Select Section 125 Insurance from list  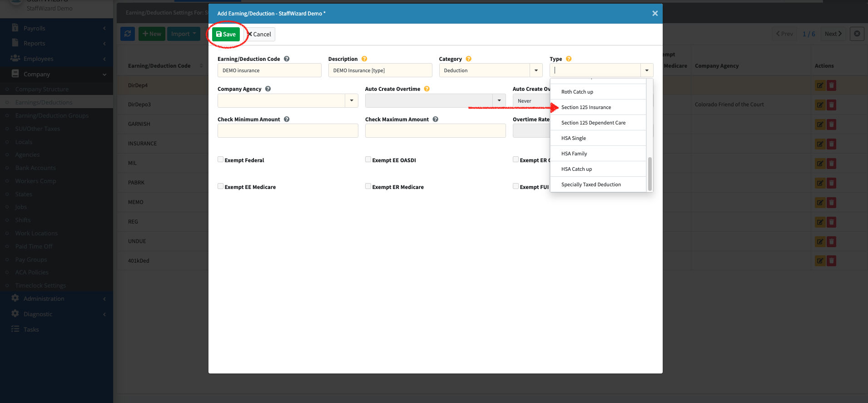click(x=586, y=107)
